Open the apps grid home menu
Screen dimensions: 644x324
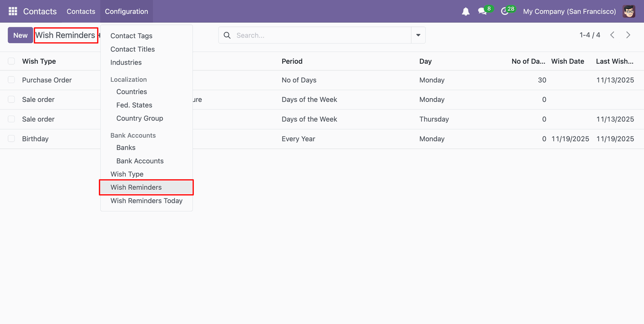(x=13, y=11)
